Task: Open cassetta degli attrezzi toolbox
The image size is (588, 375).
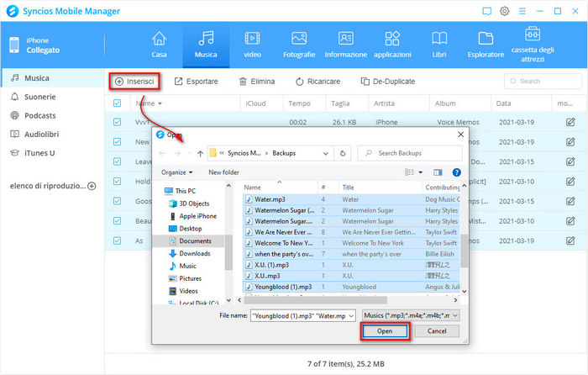Action: pyautogui.click(x=533, y=45)
